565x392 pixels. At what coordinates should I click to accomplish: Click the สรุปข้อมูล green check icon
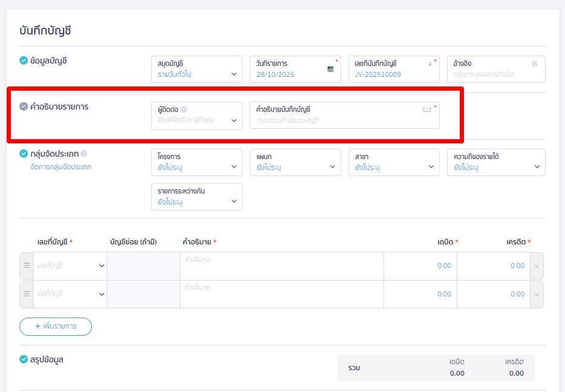point(24,359)
